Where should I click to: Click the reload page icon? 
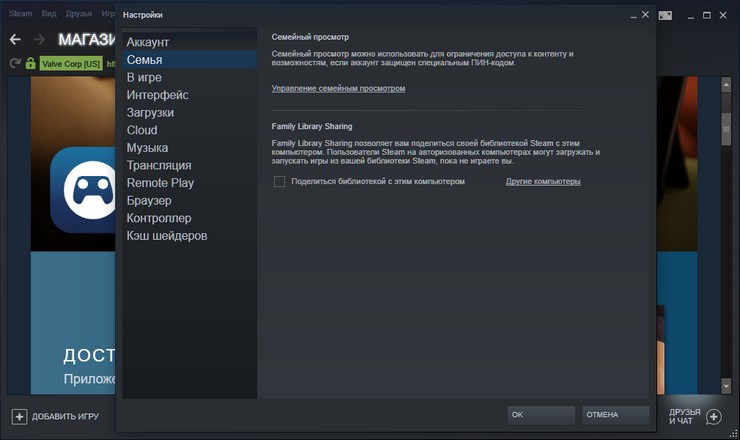[x=15, y=63]
